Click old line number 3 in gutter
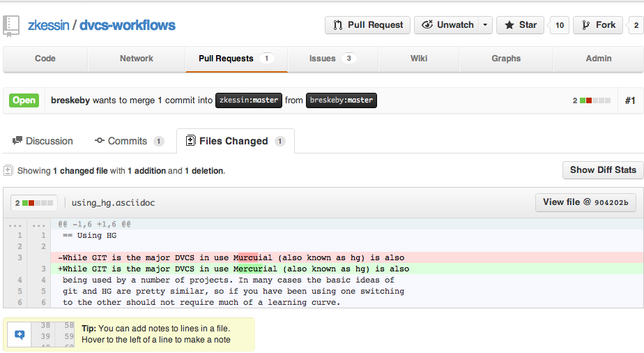Viewport: 644px width, 353px height. click(x=20, y=257)
